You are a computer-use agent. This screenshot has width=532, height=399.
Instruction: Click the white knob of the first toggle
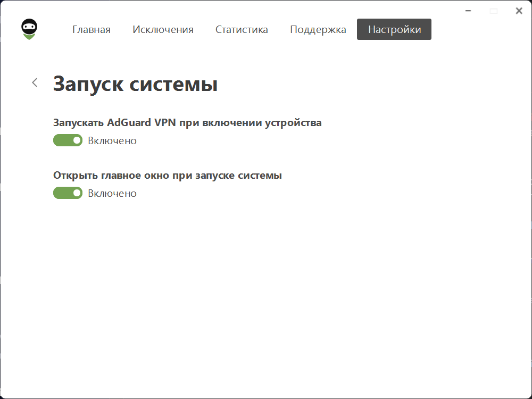[x=77, y=140]
